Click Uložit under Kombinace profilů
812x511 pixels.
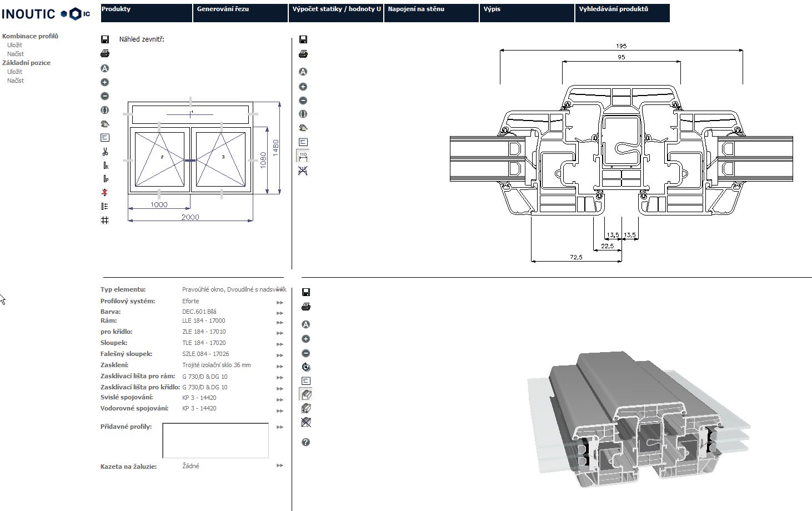[15, 45]
